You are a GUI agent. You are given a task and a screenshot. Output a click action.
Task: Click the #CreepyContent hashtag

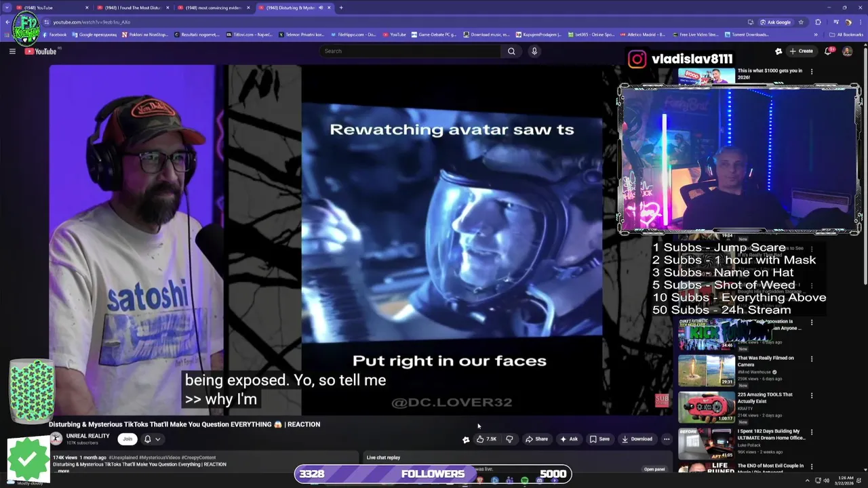[x=199, y=457]
